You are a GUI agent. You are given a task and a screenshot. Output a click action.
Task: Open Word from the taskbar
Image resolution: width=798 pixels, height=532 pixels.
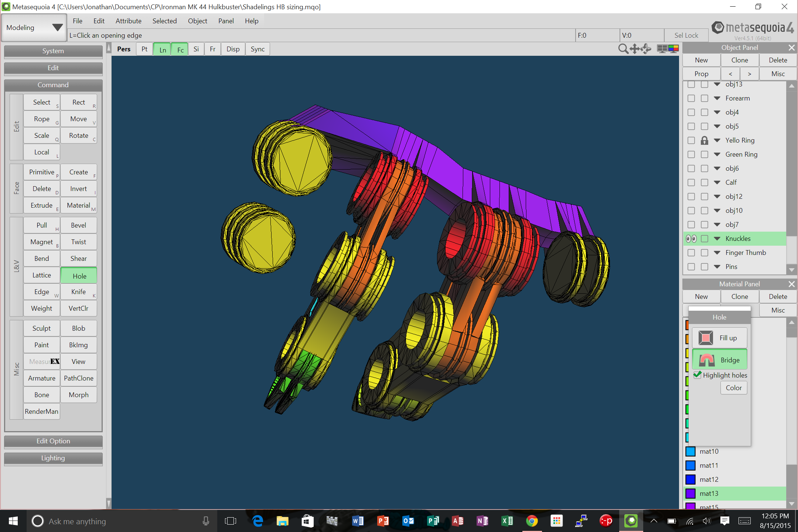pyautogui.click(x=358, y=521)
